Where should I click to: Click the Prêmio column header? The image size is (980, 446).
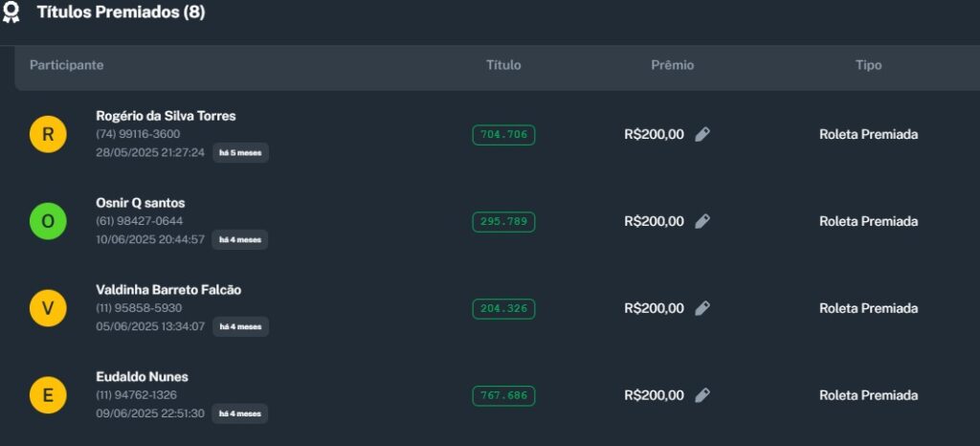tap(672, 65)
